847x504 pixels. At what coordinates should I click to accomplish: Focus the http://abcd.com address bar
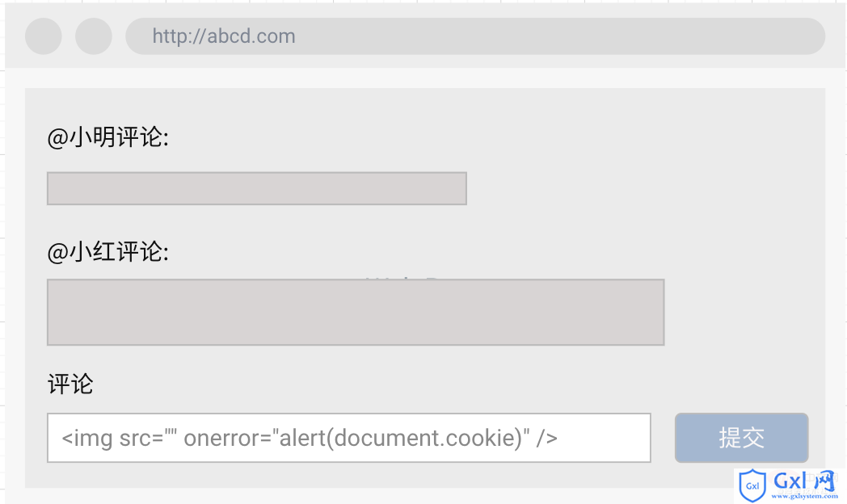pos(475,36)
